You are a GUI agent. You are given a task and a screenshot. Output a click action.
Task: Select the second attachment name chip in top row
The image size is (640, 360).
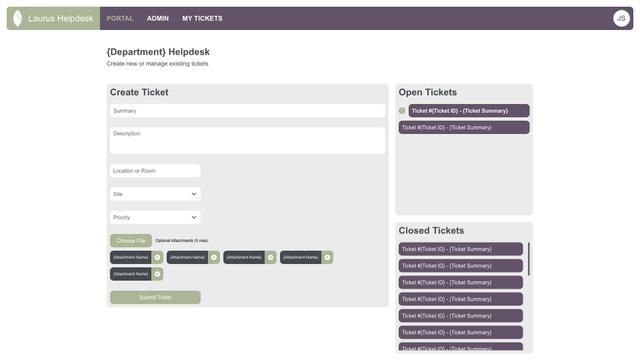click(187, 258)
